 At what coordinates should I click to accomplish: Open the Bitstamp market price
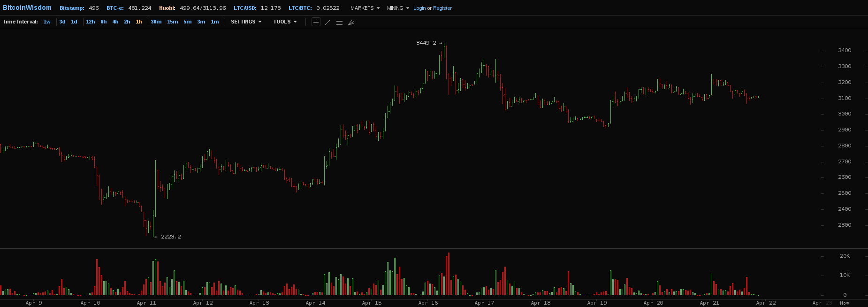click(x=79, y=8)
